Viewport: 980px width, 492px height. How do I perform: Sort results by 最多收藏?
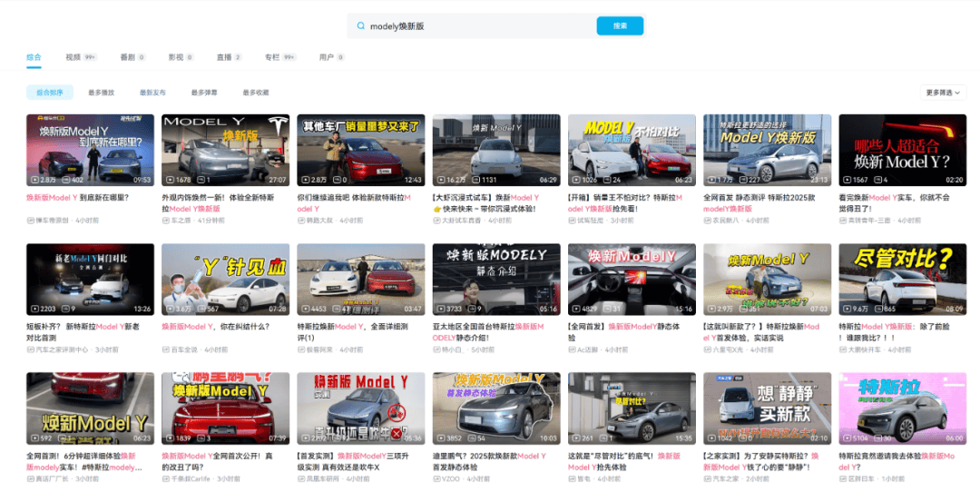pos(256,93)
